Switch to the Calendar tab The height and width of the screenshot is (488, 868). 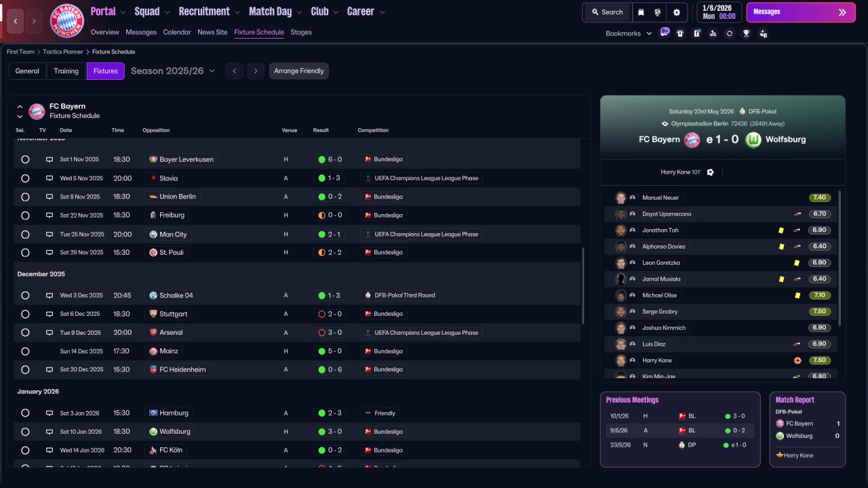click(177, 32)
